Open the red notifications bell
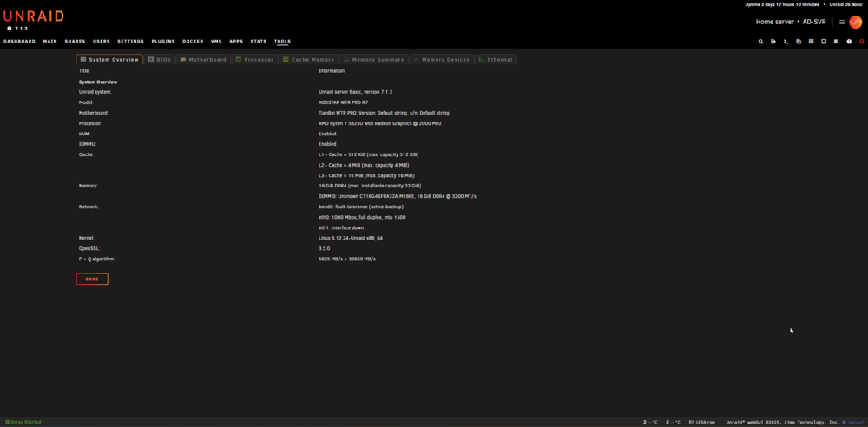The height and width of the screenshot is (427, 868). [861, 42]
